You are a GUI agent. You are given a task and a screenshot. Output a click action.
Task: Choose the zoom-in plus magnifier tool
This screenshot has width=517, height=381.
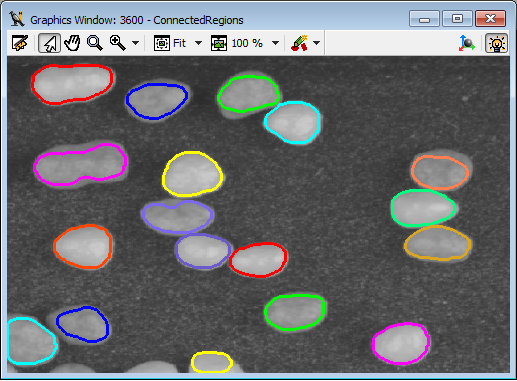tap(118, 43)
